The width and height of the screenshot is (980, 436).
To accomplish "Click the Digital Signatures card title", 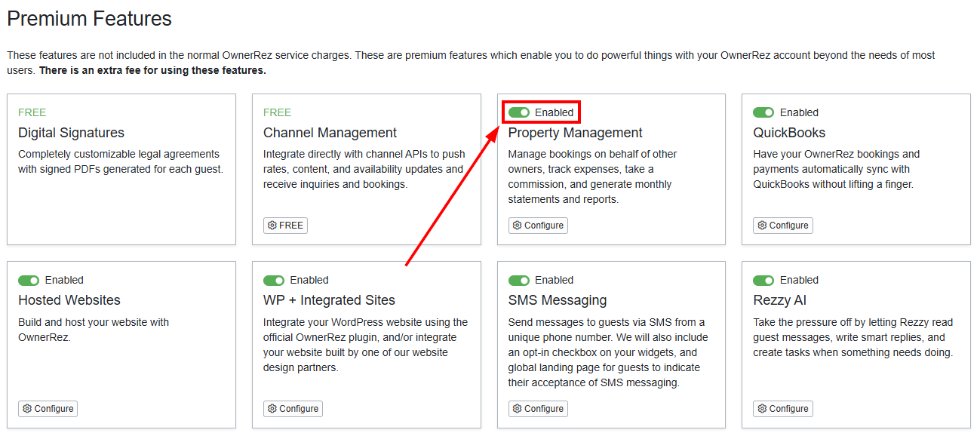I will [71, 133].
